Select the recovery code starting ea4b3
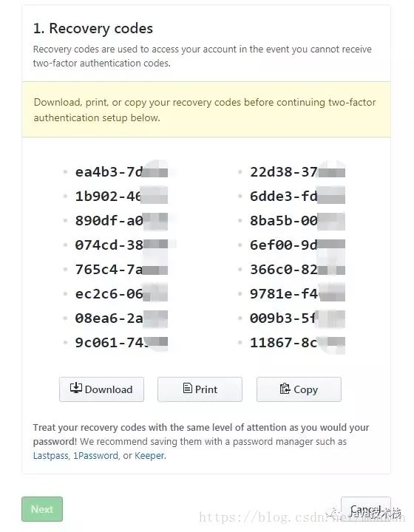Viewport: 414px width, 532px height. pos(121,172)
